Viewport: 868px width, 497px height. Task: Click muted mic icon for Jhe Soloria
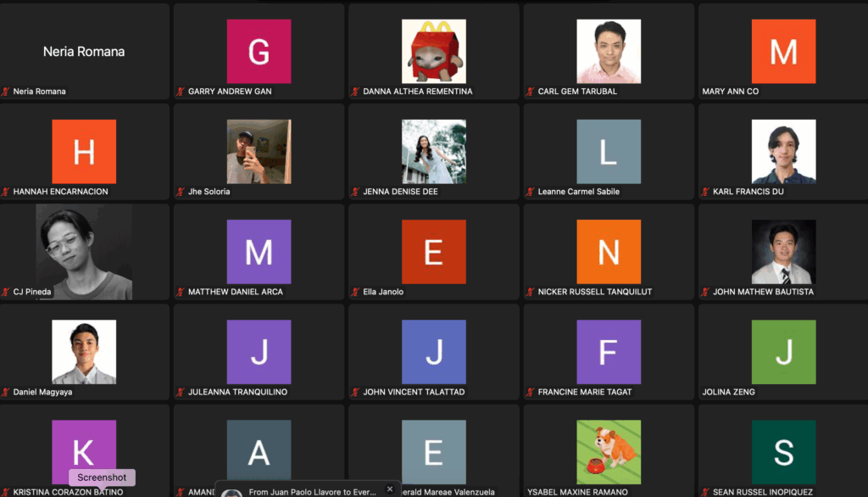tap(181, 192)
